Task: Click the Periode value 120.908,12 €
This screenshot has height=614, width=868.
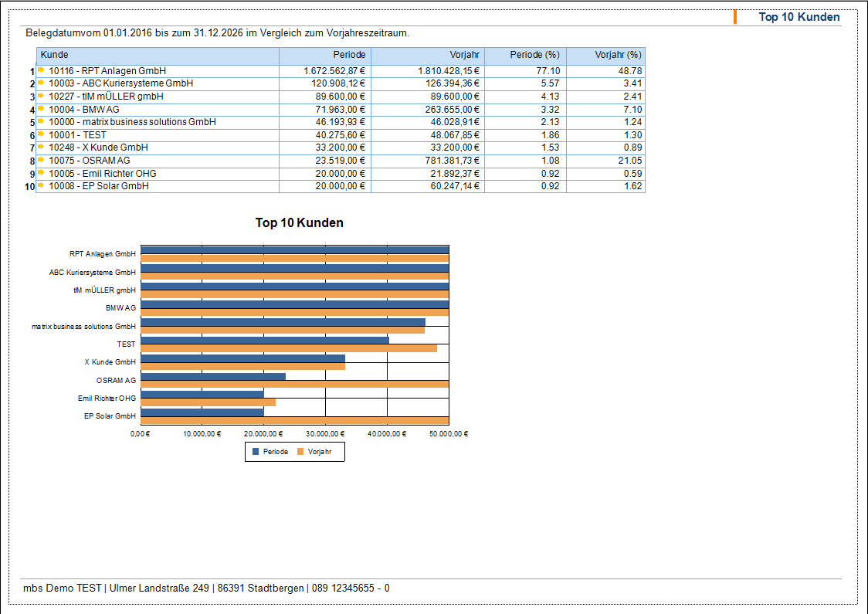Action: tap(338, 83)
